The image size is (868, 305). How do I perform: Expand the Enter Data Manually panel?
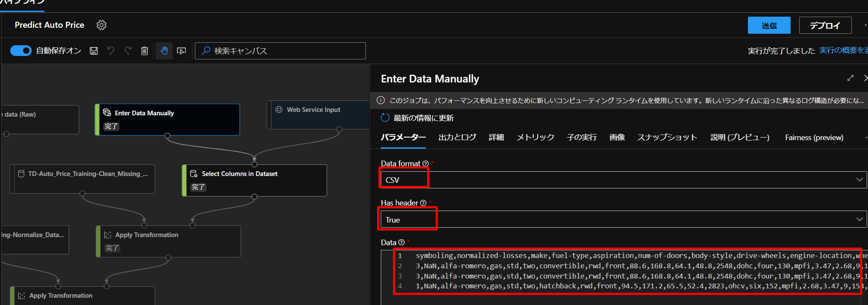[850, 78]
